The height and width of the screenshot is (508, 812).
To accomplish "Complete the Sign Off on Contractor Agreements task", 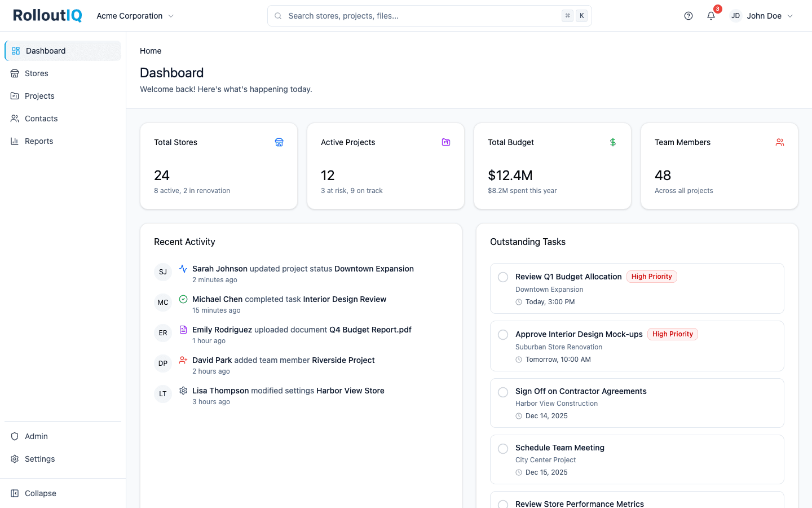I will [502, 392].
